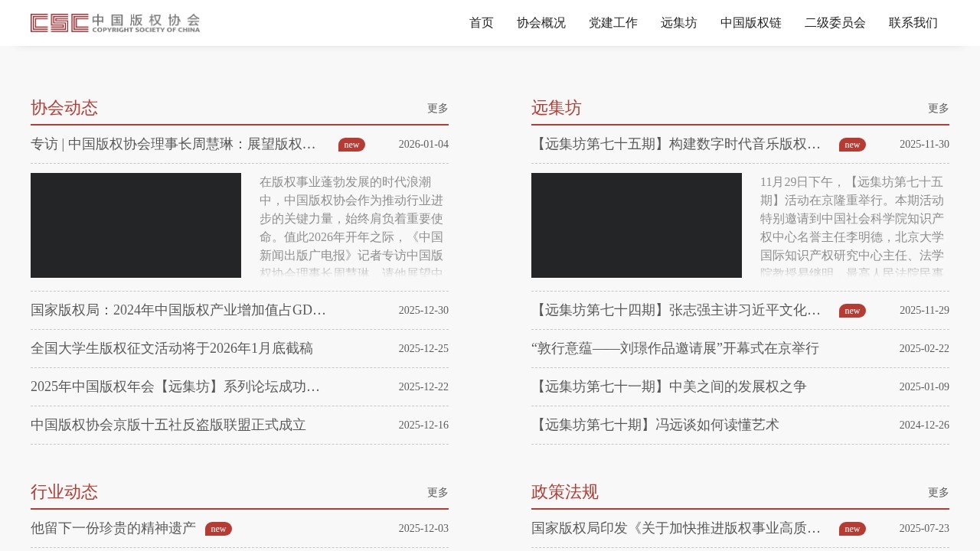Click the CSC 中国版权协会 logo
This screenshot has width=980, height=551.
[x=115, y=23]
